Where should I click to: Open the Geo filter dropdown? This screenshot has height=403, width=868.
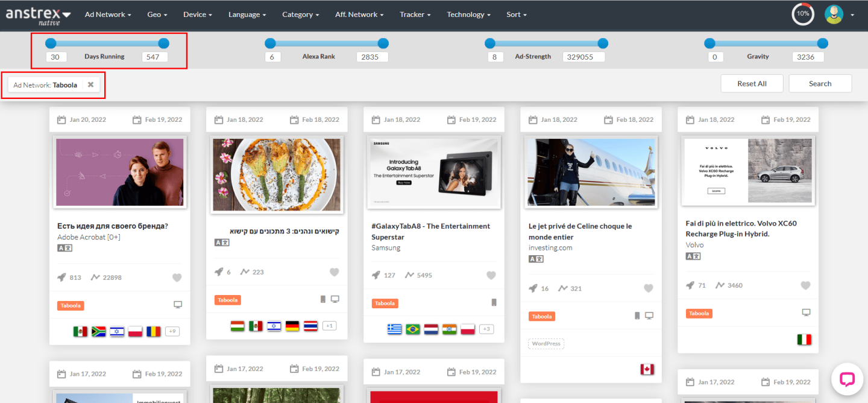[x=157, y=14]
